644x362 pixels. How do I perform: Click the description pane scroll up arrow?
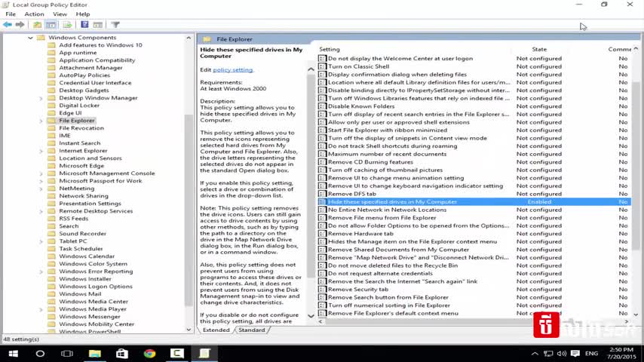click(311, 69)
